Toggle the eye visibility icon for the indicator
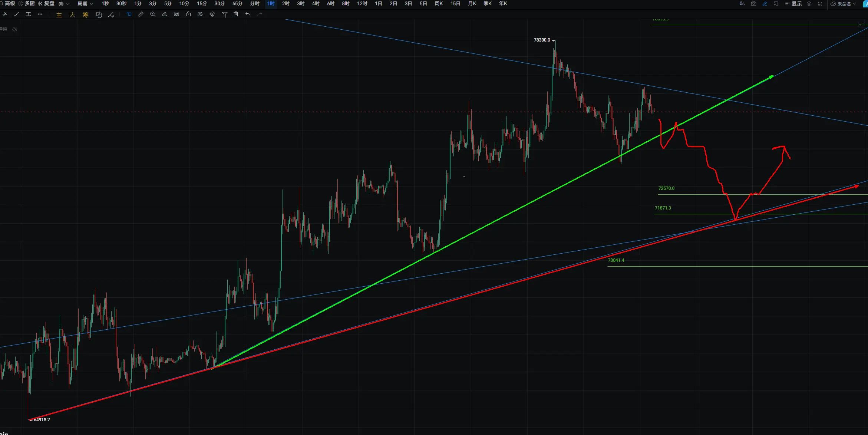Screen dimensions: 868x435 pos(15,29)
